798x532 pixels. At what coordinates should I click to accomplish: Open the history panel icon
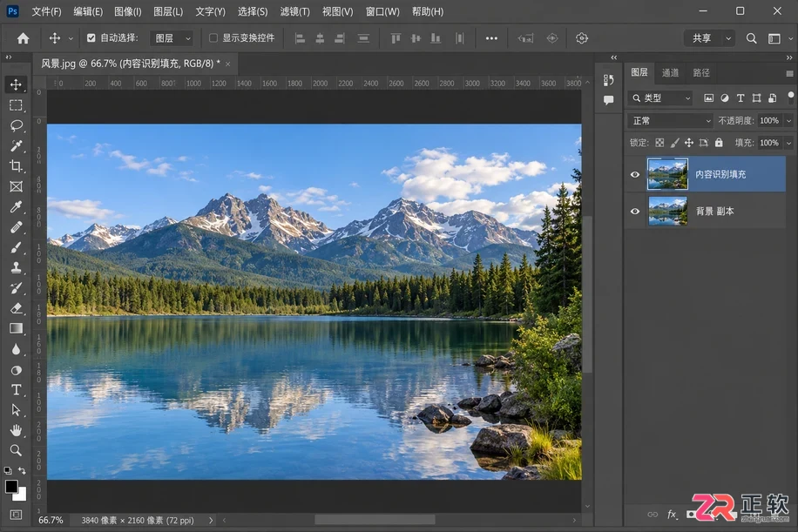coord(608,80)
